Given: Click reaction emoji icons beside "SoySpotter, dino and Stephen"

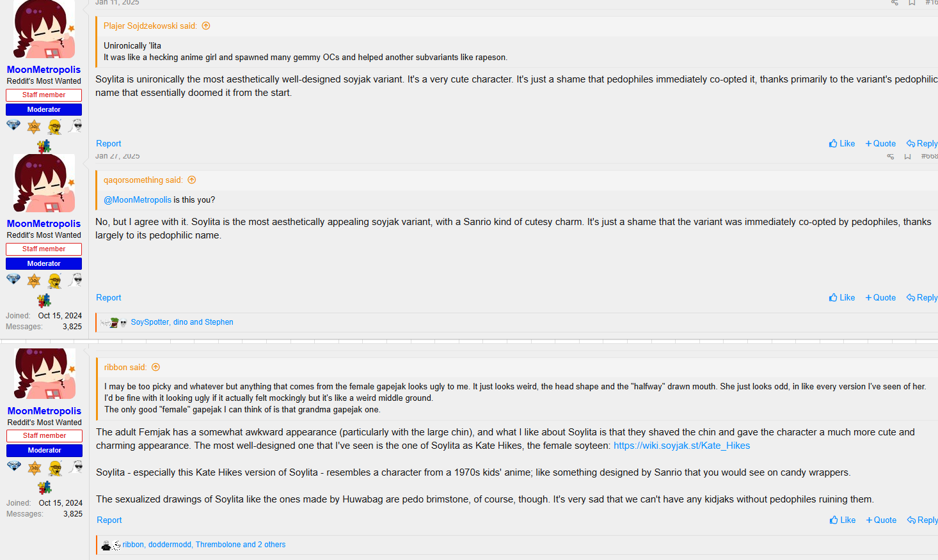Looking at the screenshot, I should click(x=114, y=323).
